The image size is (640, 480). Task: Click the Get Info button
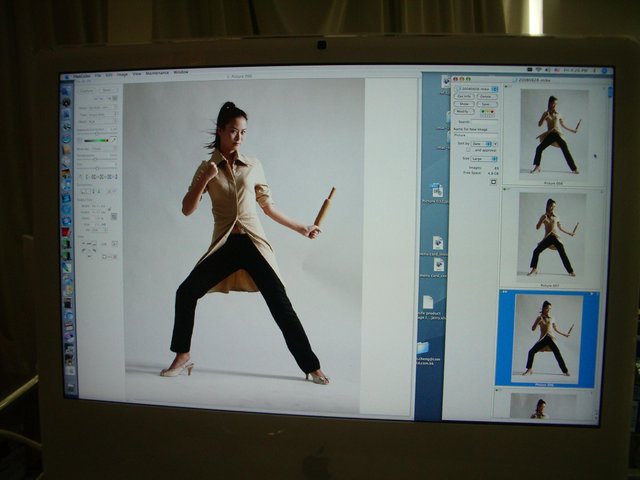(464, 96)
